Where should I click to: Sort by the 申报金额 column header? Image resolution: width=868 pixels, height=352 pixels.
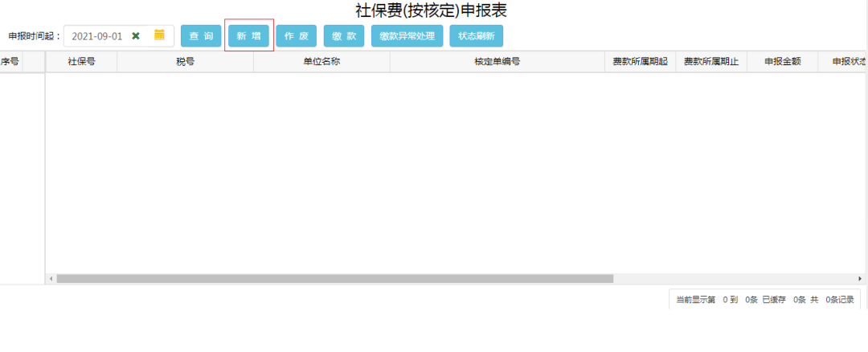[783, 61]
